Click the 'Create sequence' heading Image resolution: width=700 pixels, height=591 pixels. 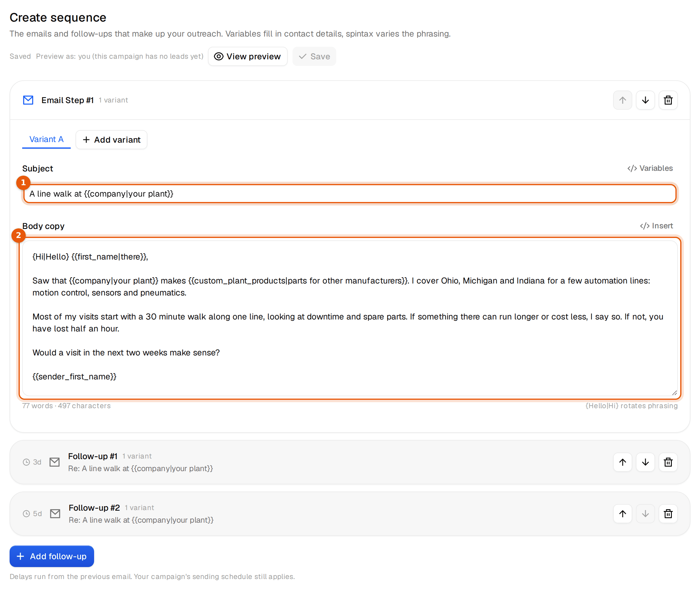tap(58, 17)
